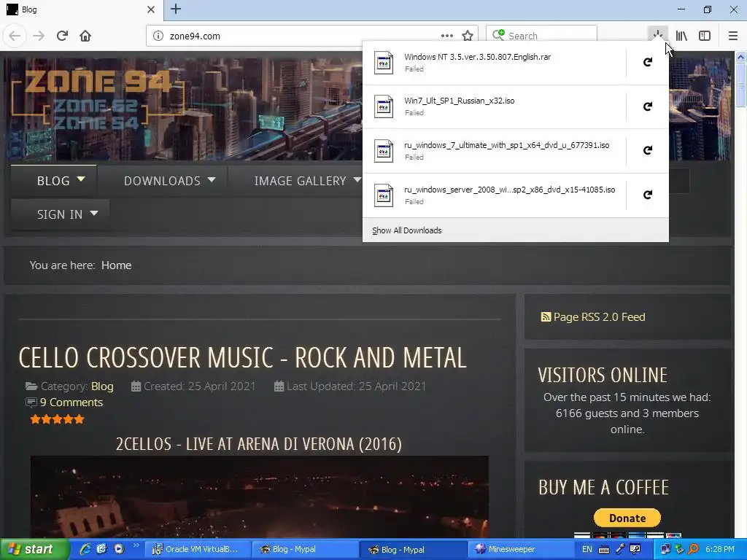The image size is (747, 560).
Task: Click the vertical scrollbar thumb
Action: [741, 85]
